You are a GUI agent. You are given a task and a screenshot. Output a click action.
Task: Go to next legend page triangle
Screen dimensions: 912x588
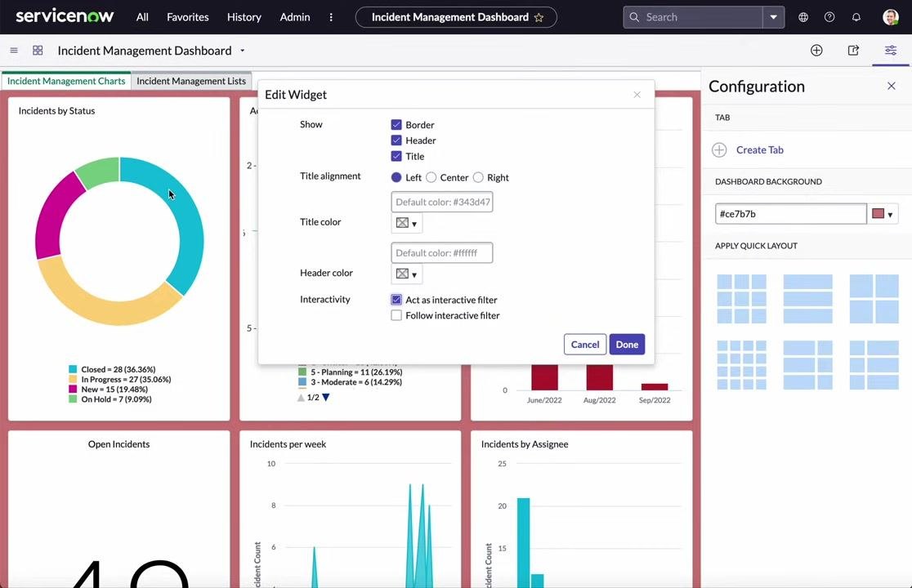click(x=326, y=398)
